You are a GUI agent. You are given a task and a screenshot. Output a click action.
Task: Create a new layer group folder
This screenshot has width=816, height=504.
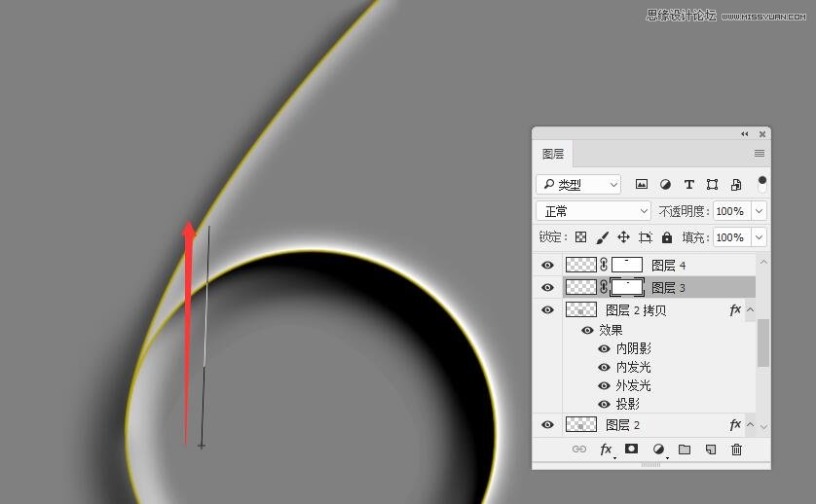pyautogui.click(x=685, y=450)
